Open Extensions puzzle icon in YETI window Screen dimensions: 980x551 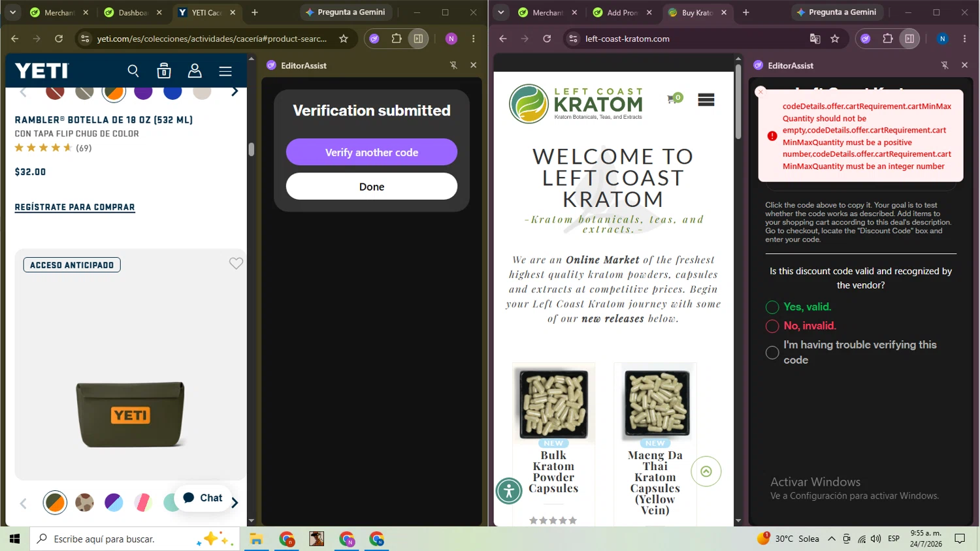[397, 39]
